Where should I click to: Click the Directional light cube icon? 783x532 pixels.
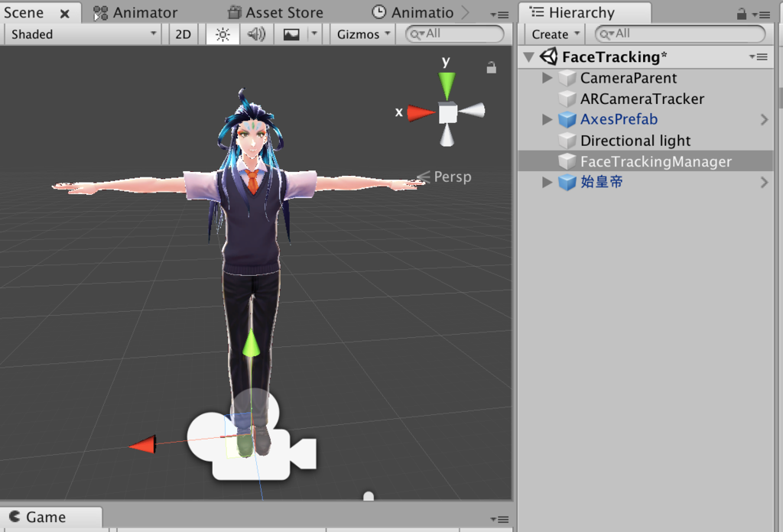[567, 141]
